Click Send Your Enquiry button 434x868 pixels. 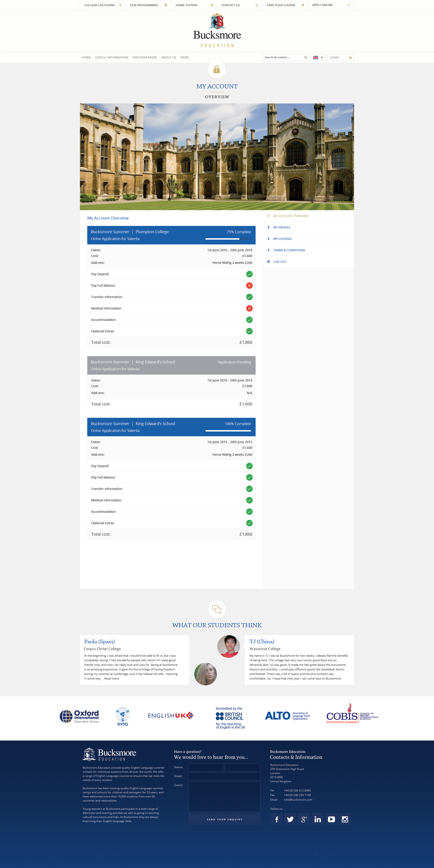point(224,820)
